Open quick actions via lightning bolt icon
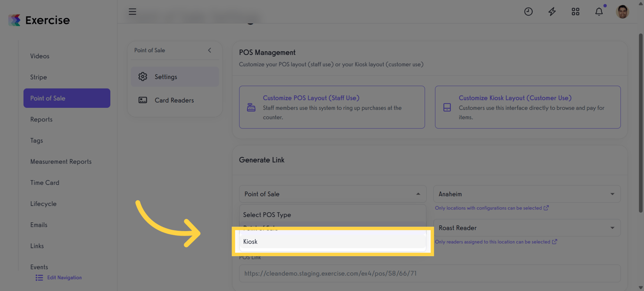Screen dimensions: 644x291 (x=552, y=11)
